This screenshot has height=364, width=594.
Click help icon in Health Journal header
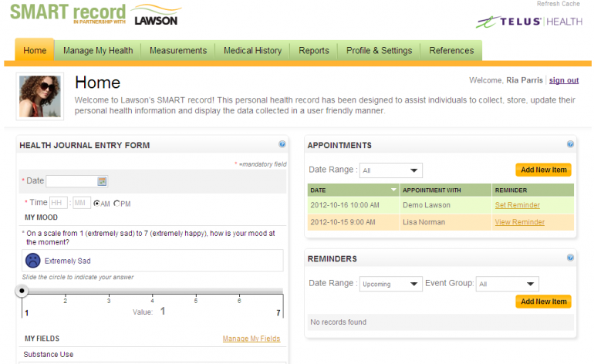pos(282,144)
